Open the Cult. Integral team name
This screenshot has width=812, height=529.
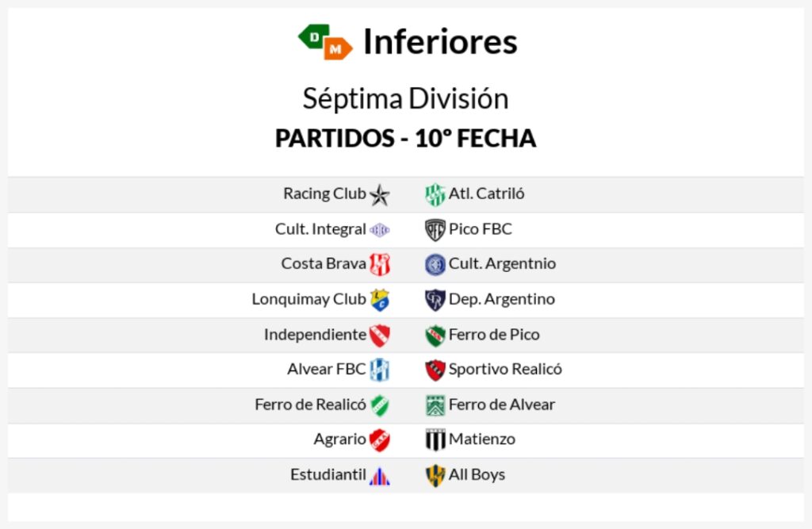320,228
